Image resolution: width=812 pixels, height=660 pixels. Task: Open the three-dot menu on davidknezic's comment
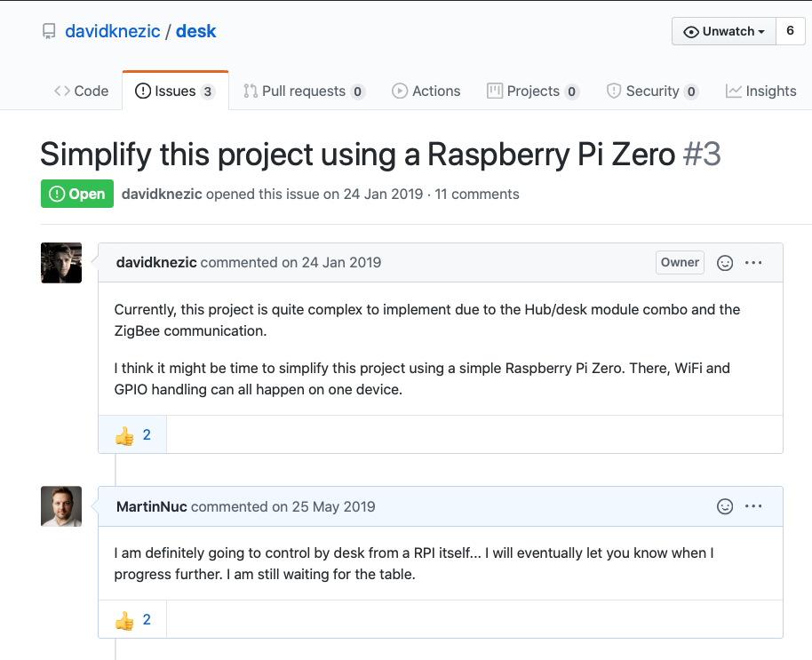tap(753, 262)
